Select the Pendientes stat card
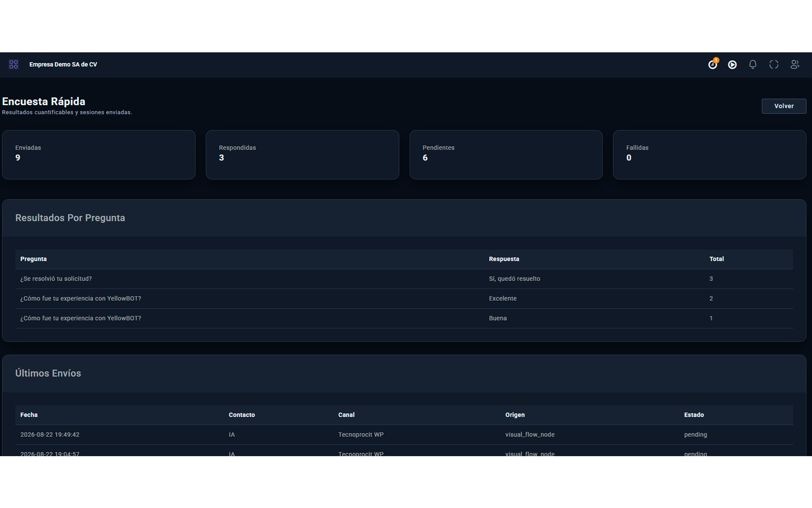 pyautogui.click(x=506, y=154)
